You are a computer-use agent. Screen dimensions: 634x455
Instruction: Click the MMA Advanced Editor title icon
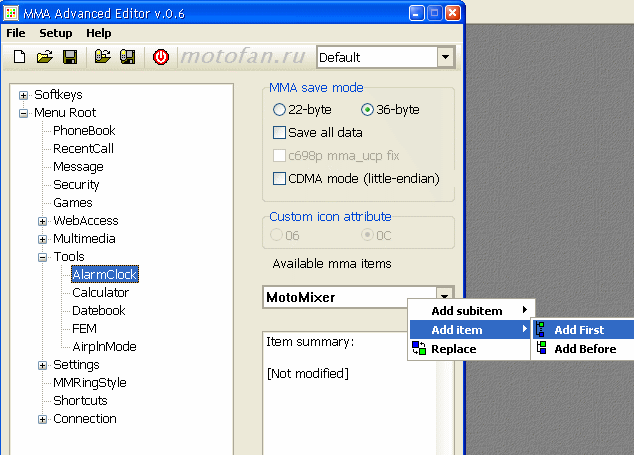tap(11, 13)
